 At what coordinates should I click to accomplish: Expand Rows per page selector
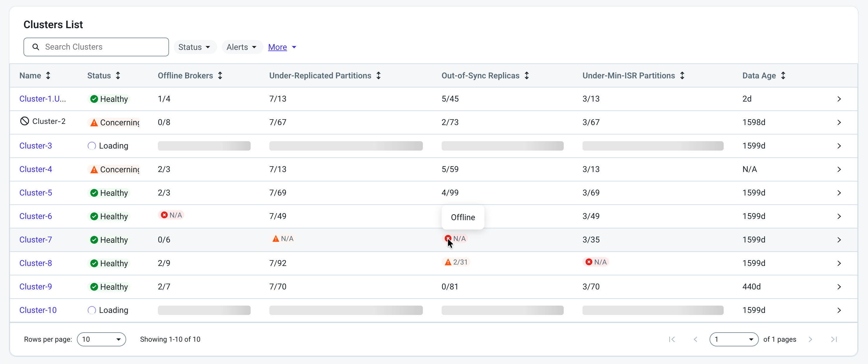coord(102,339)
